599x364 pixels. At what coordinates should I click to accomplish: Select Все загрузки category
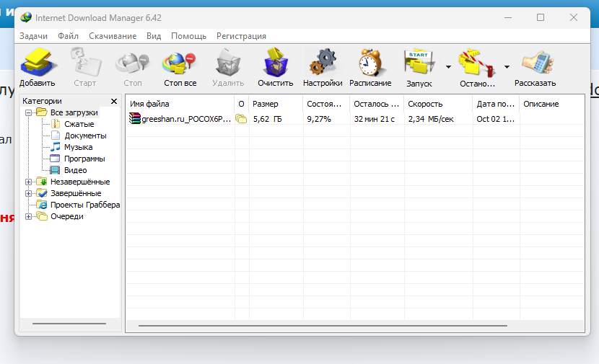tap(74, 112)
